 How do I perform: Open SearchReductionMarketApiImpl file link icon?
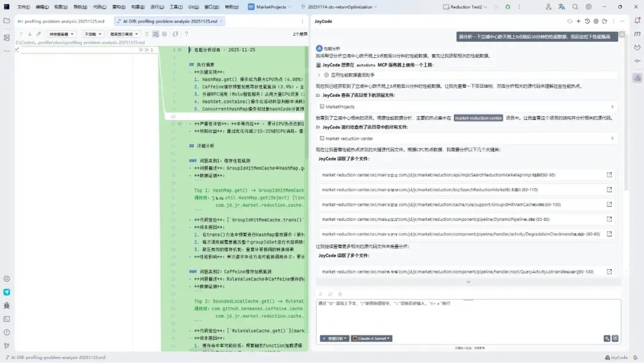[609, 175]
